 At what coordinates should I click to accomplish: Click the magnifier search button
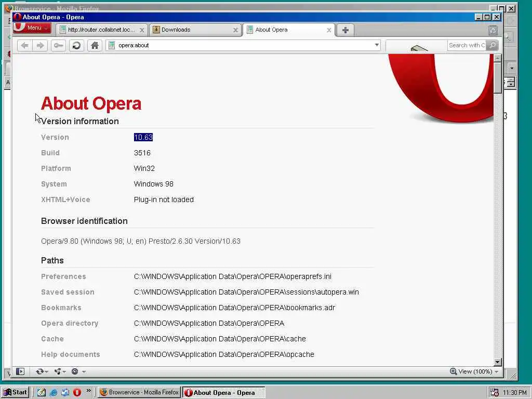pos(492,45)
